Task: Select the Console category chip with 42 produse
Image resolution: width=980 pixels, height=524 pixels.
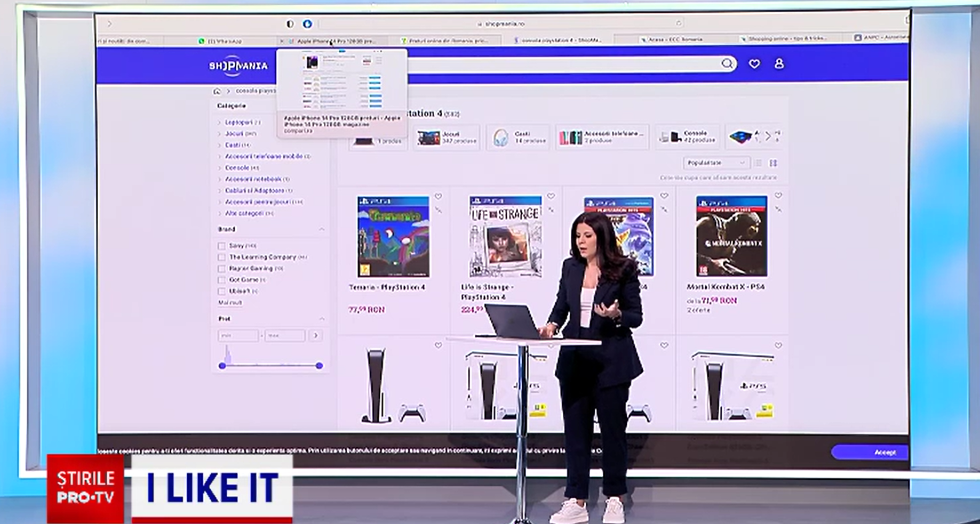Action: [x=688, y=136]
